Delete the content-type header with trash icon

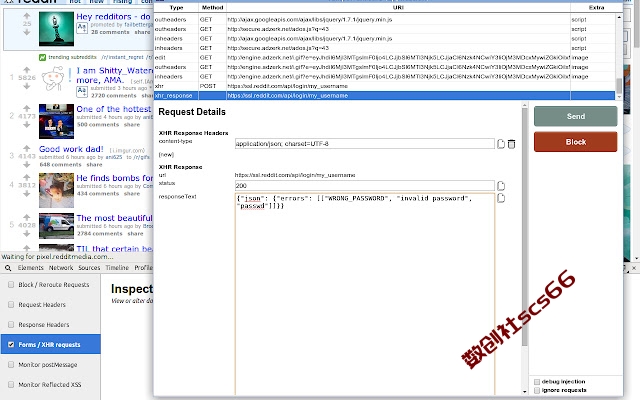point(511,144)
